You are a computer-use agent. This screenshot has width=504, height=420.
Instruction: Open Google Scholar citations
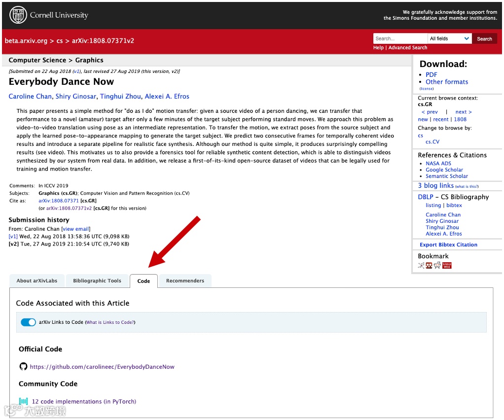coord(444,170)
